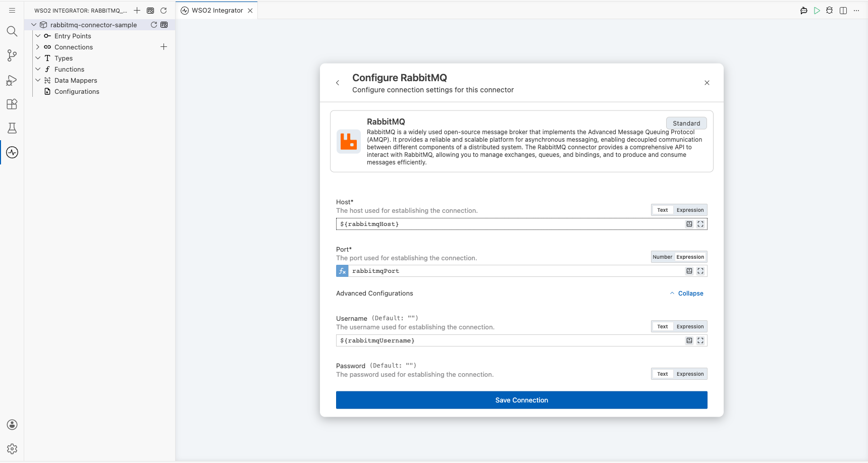Open expanded editor for Host field
868x463 pixels.
tap(700, 224)
